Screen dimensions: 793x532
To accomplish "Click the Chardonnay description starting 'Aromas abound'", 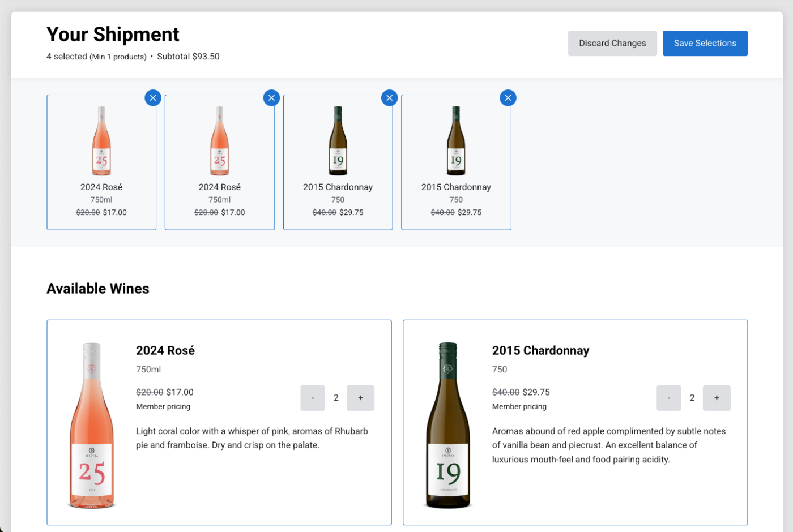I will click(609, 445).
